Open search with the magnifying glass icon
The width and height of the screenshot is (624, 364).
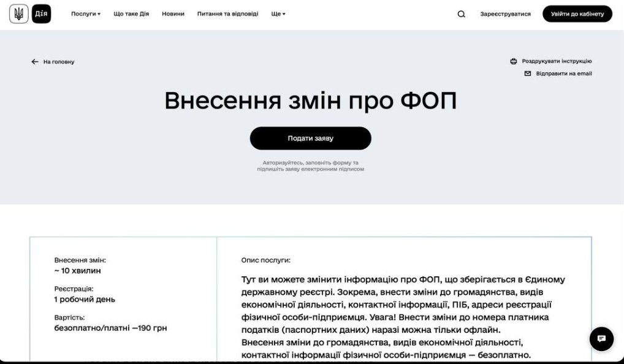click(462, 14)
